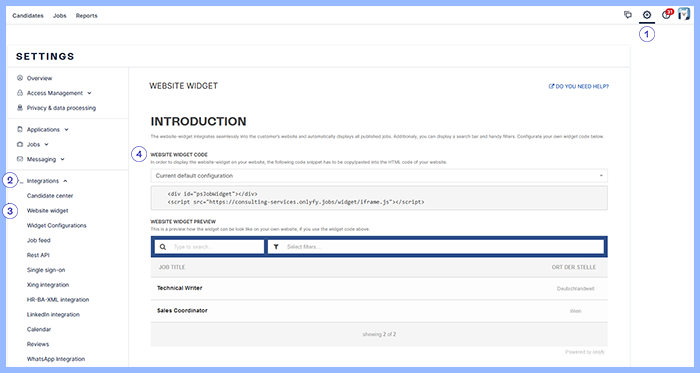
Task: Open Widget Configurations
Action: (57, 225)
